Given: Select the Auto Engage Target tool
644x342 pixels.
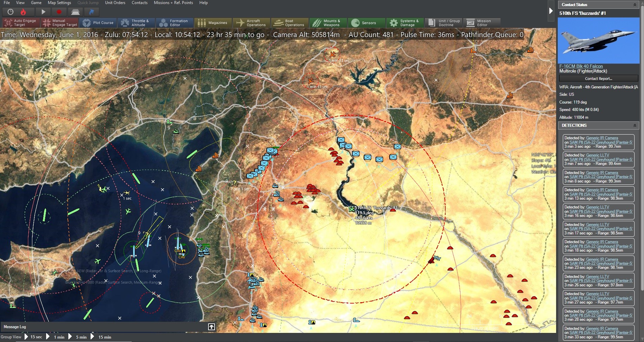Looking at the screenshot, I should click(20, 23).
